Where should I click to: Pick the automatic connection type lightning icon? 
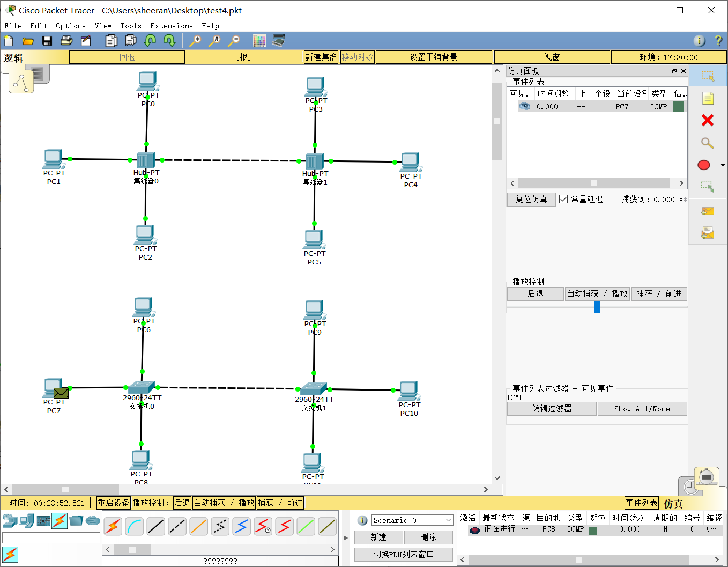[x=113, y=526]
